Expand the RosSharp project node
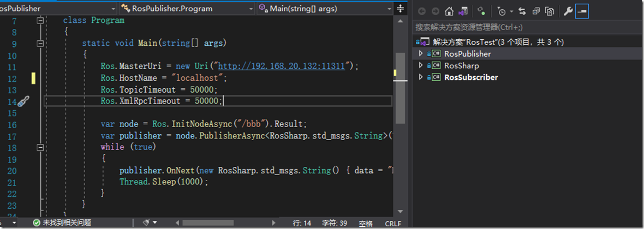Viewport: 644px width, 229px height. 420,65
